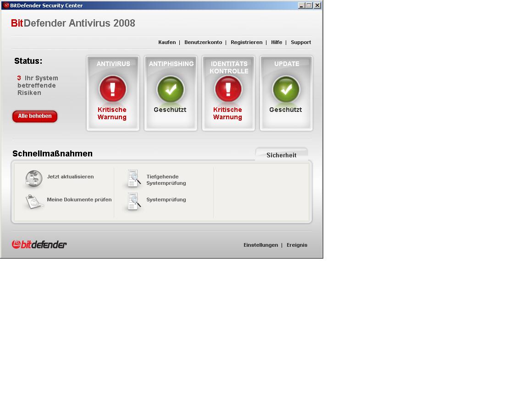Viewport: 532px width, 416px height.
Task: Run Meine Dokumente prüfen scan
Action: click(x=79, y=200)
